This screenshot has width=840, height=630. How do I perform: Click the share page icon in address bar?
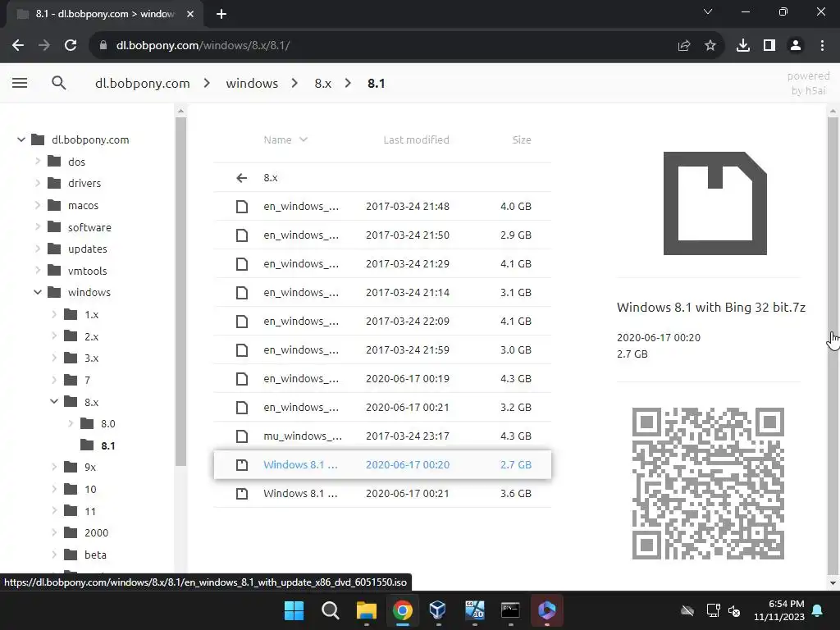coord(684,46)
